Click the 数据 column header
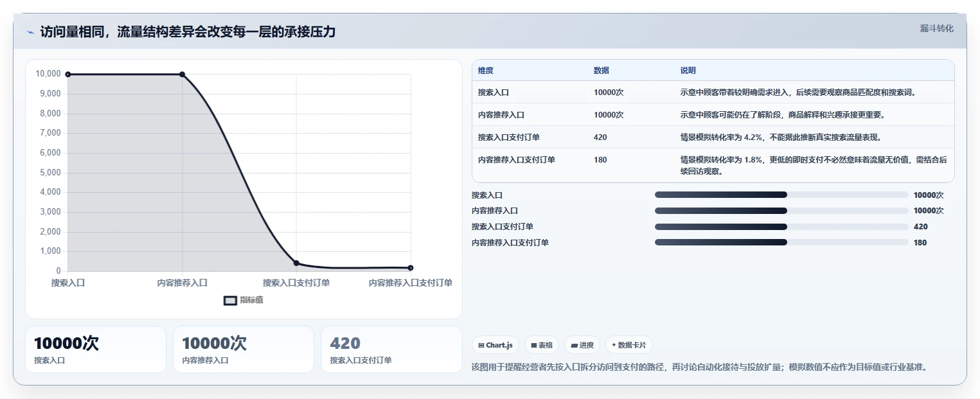 tap(601, 71)
